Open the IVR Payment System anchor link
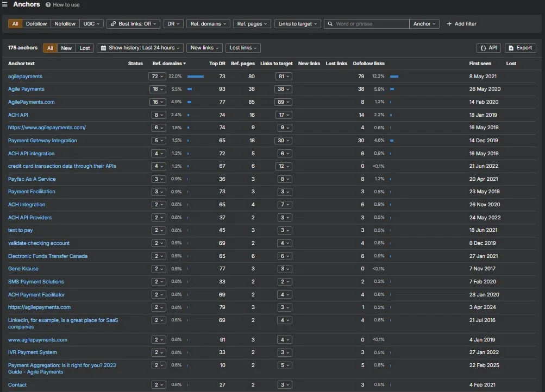Image resolution: width=545 pixels, height=392 pixels. 32,352
